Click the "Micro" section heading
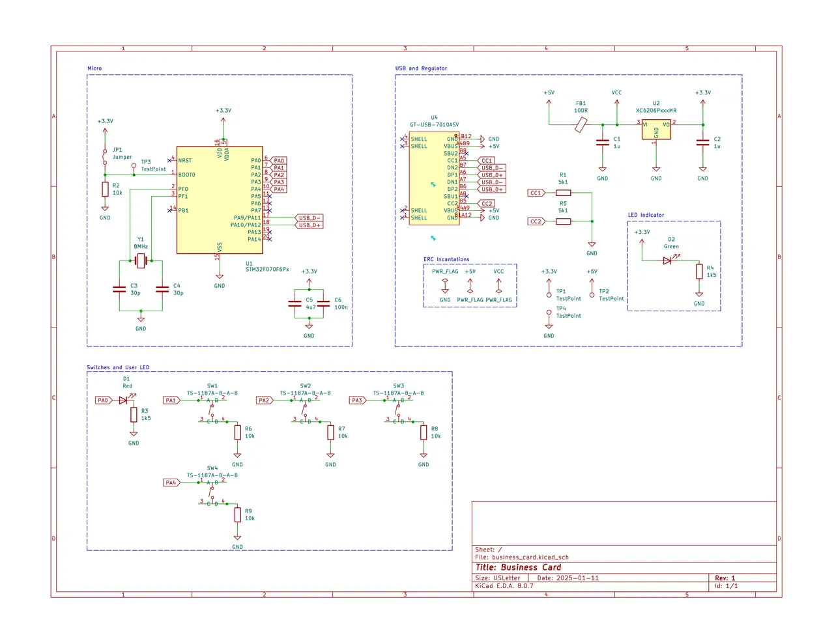The width and height of the screenshot is (834, 644). point(94,68)
